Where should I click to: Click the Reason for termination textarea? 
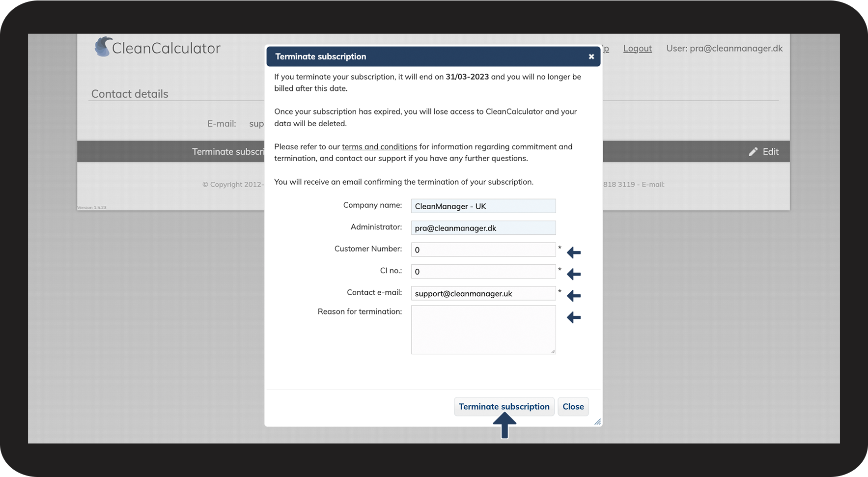coord(483,330)
